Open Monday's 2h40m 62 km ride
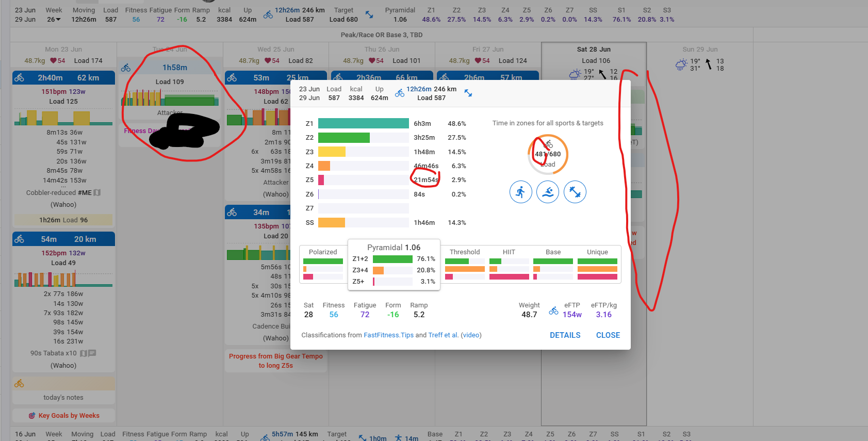The height and width of the screenshot is (441, 868). click(x=63, y=78)
